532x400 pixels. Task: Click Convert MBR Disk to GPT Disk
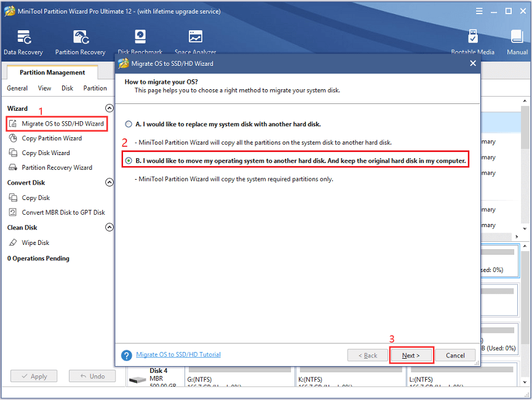click(x=63, y=212)
